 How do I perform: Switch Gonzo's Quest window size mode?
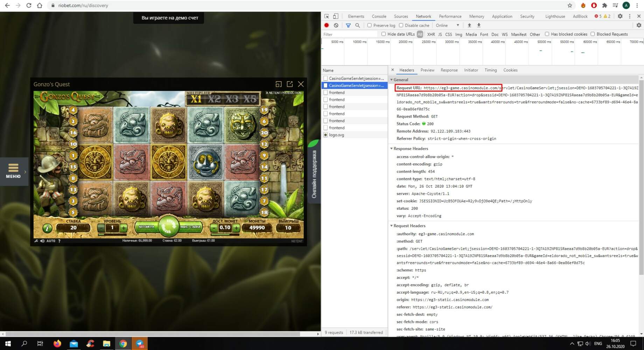coord(278,84)
